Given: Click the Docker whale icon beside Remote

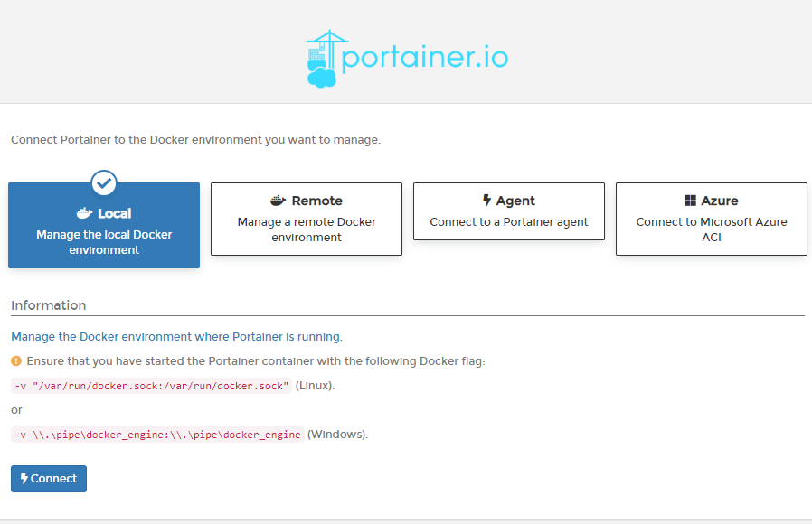Looking at the screenshot, I should pyautogui.click(x=279, y=201).
